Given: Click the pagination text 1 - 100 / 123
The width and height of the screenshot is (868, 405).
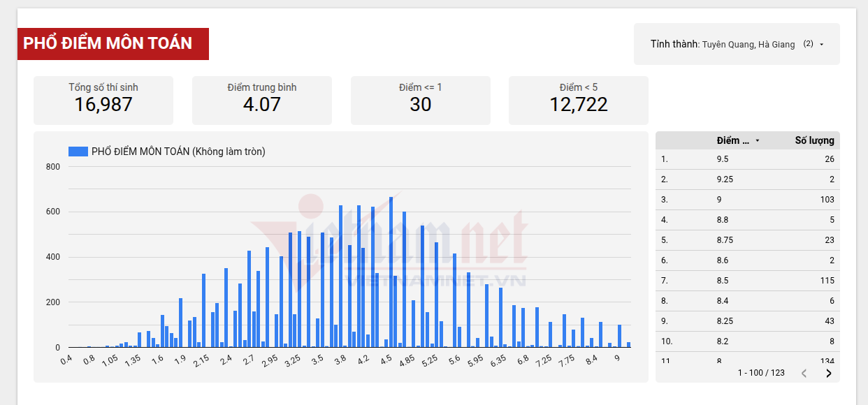Looking at the screenshot, I should coord(761,373).
